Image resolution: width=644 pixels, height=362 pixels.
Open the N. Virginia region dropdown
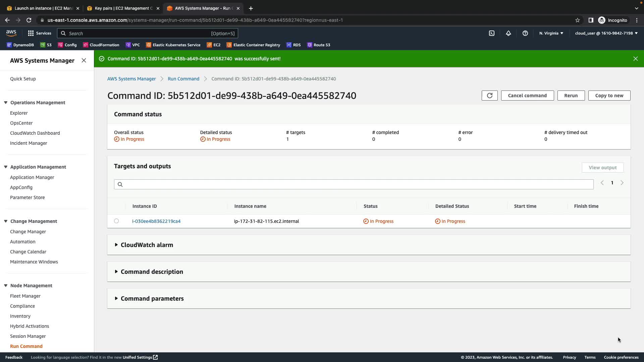click(x=551, y=33)
